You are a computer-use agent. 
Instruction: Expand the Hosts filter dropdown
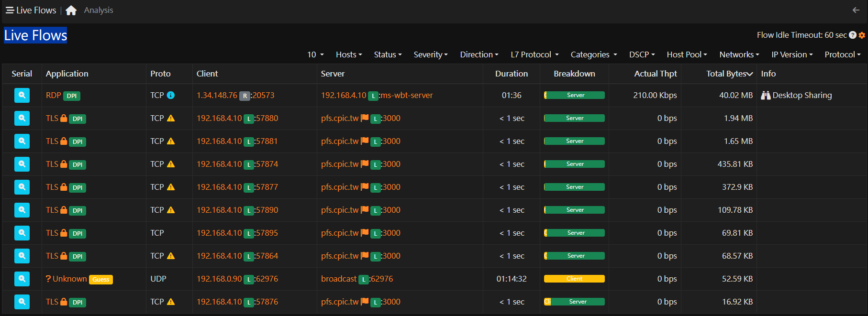[349, 54]
